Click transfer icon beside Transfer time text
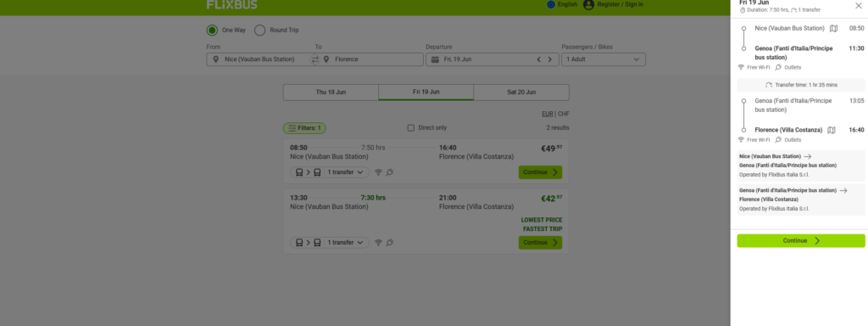 click(x=769, y=85)
